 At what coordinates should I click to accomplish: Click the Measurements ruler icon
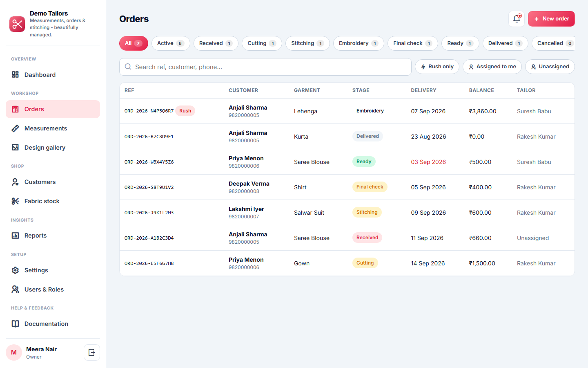tap(15, 128)
